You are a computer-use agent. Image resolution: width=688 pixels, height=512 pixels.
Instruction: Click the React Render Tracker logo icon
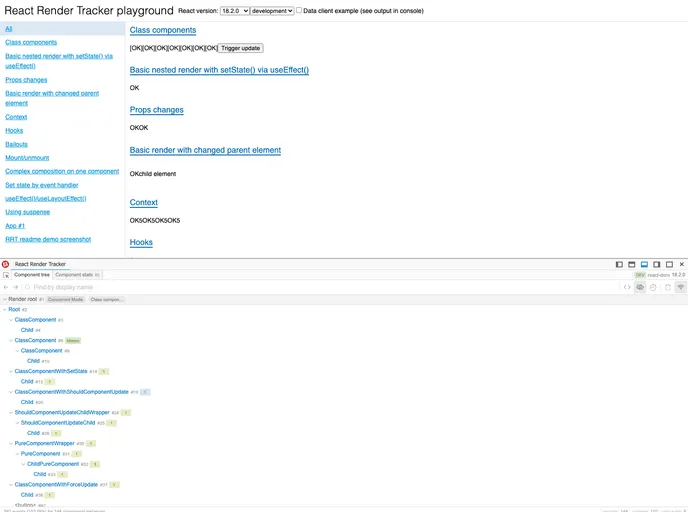5,264
